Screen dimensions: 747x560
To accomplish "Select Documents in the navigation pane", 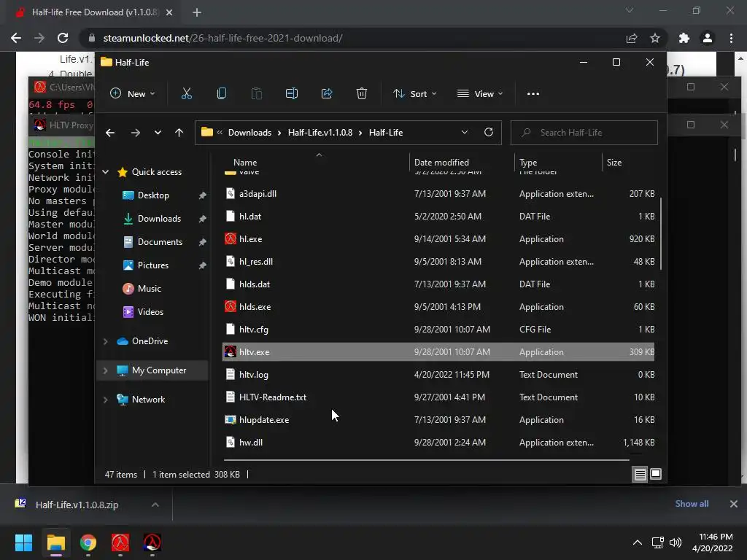I will click(160, 242).
